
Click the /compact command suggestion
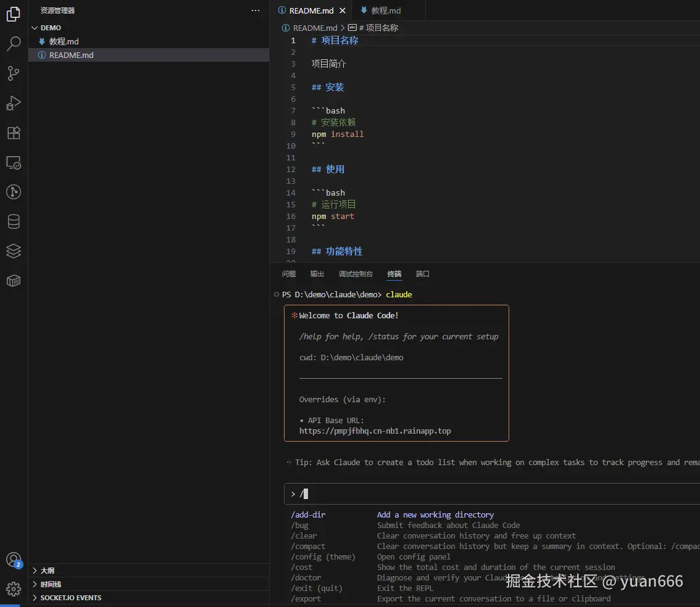click(308, 547)
